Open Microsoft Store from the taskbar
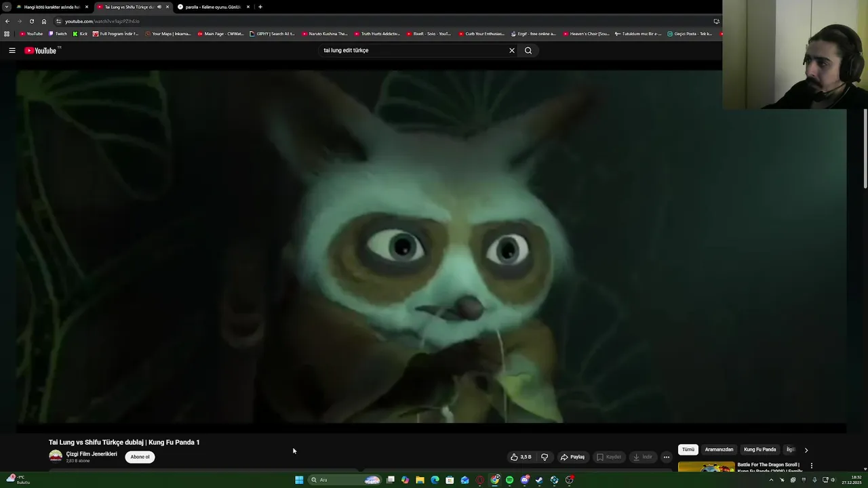Screen dimensions: 868x488 tap(450, 480)
